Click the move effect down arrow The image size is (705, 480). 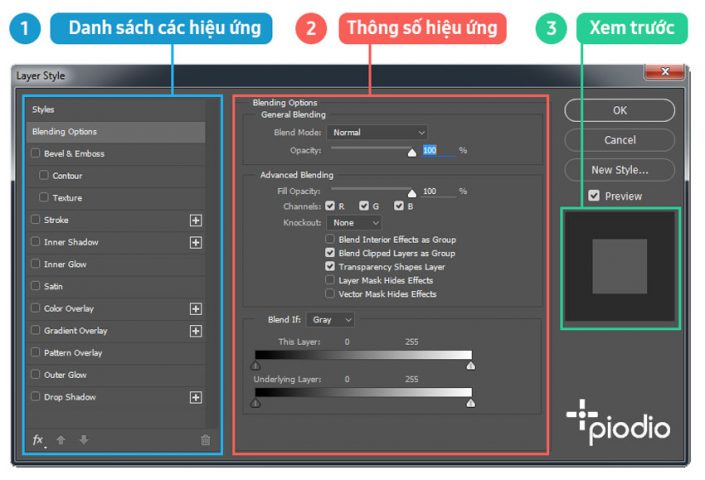pos(84,440)
